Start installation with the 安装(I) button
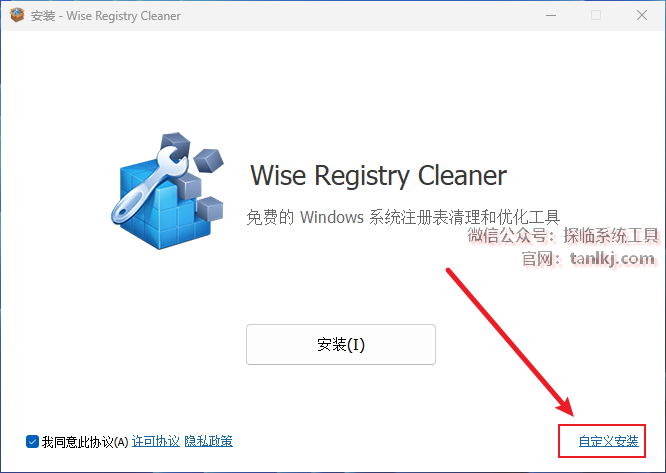The width and height of the screenshot is (666, 473). (341, 344)
